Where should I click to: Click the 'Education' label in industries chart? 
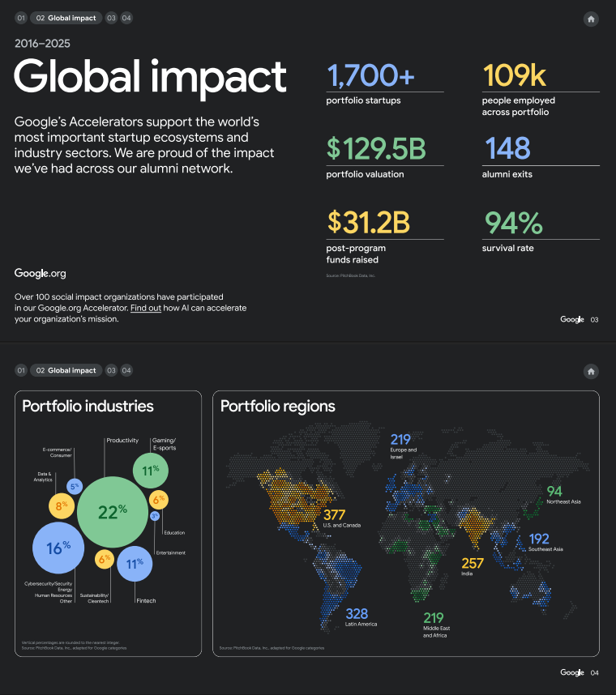tap(174, 532)
